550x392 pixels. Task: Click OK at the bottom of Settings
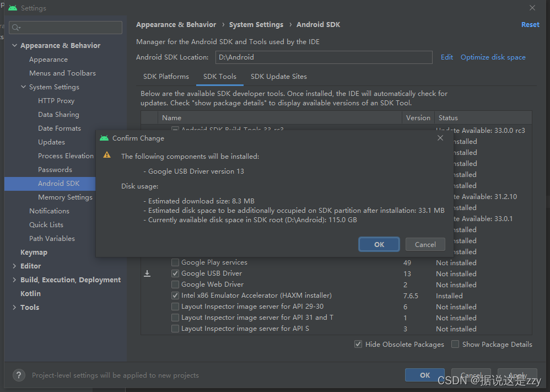pyautogui.click(x=425, y=375)
